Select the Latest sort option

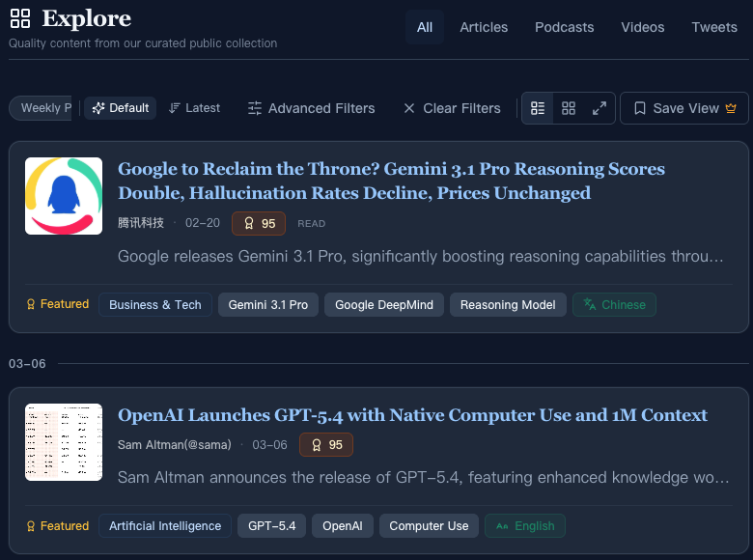coord(194,108)
